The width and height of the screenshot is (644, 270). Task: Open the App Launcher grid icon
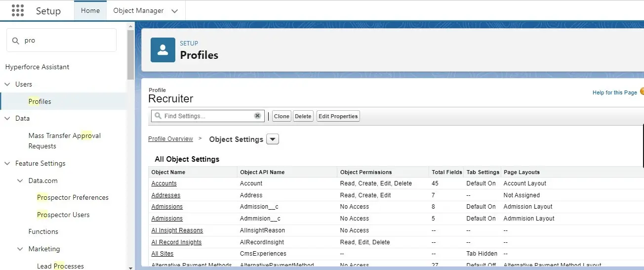pyautogui.click(x=18, y=10)
